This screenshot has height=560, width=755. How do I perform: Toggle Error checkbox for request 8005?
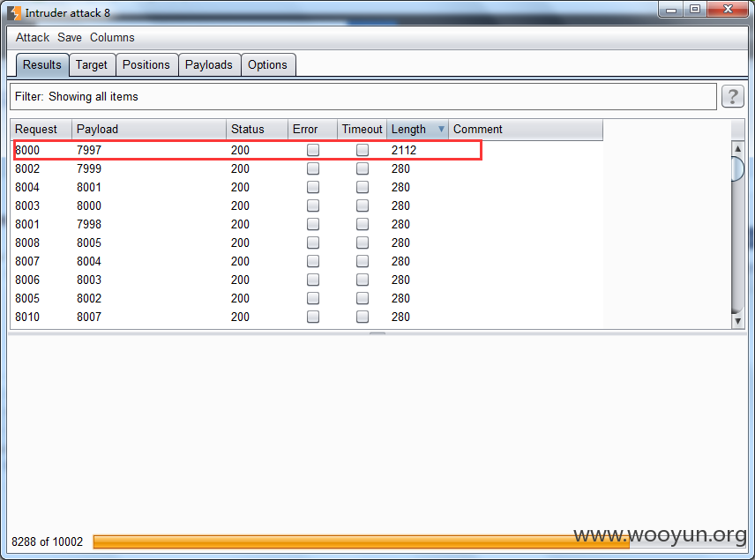[x=313, y=299]
